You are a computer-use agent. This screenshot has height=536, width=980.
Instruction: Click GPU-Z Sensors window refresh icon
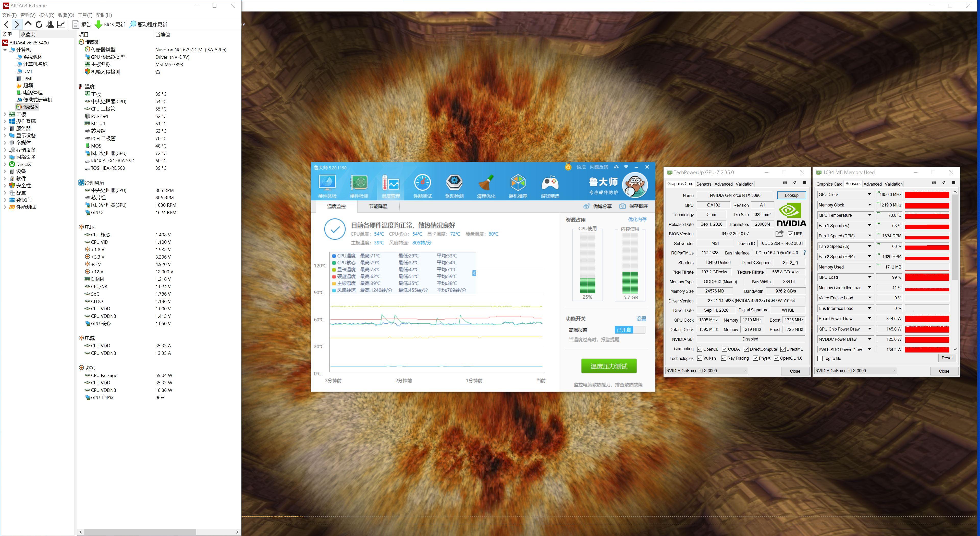[x=944, y=182]
